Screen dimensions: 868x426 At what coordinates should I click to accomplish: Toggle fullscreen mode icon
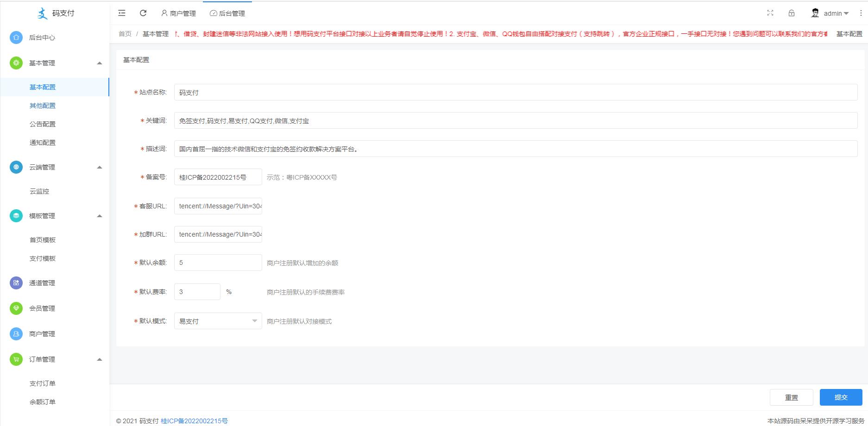tap(770, 13)
